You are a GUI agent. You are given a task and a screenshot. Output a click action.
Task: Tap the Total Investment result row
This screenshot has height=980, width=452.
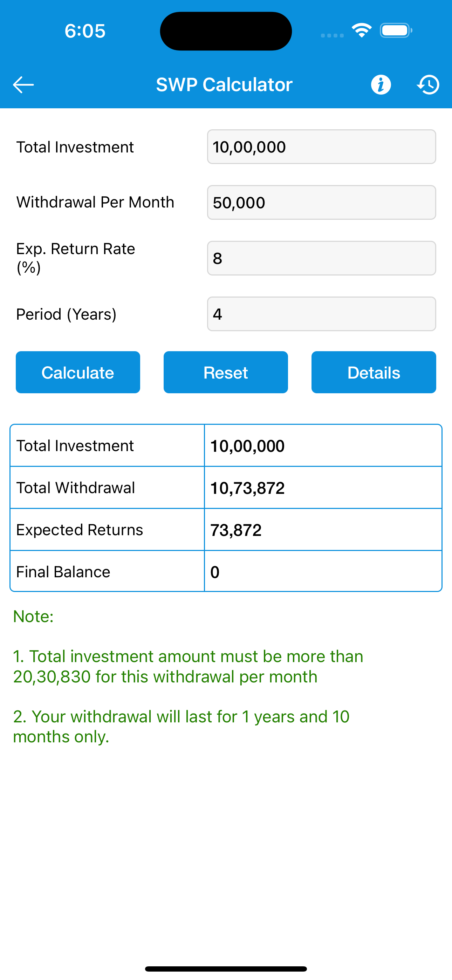click(226, 445)
